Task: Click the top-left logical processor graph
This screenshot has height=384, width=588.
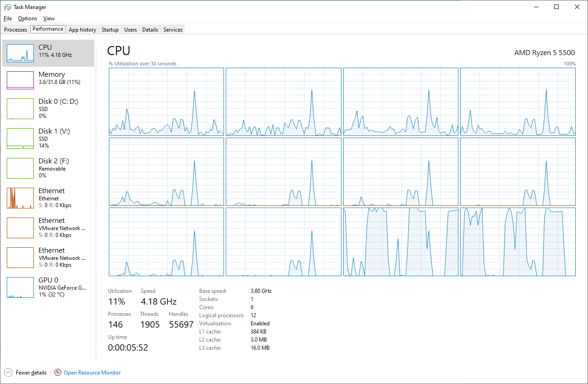Action: click(x=166, y=102)
